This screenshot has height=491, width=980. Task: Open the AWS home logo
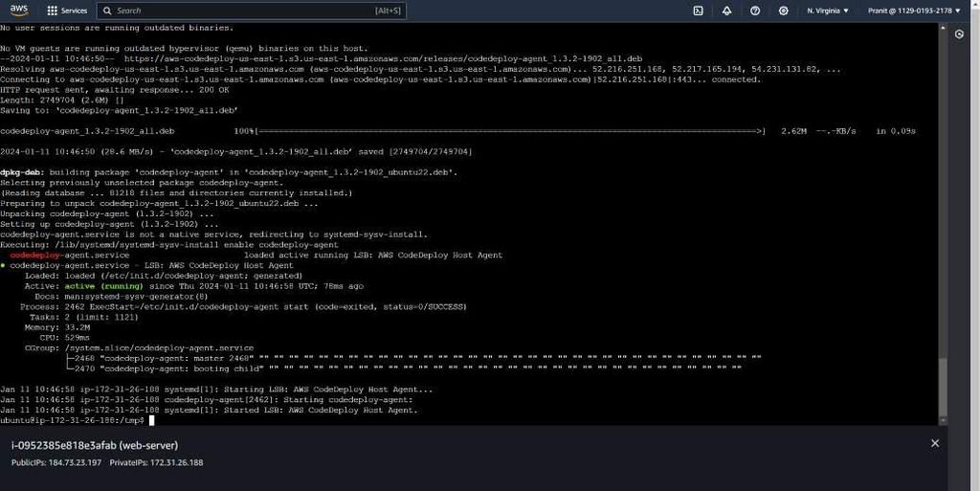(19, 10)
